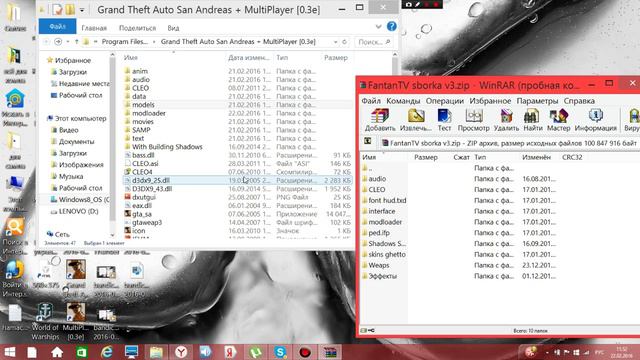The width and height of the screenshot is (640, 360).
Task: Open the WinRAR Команды menu
Action: [x=403, y=101]
